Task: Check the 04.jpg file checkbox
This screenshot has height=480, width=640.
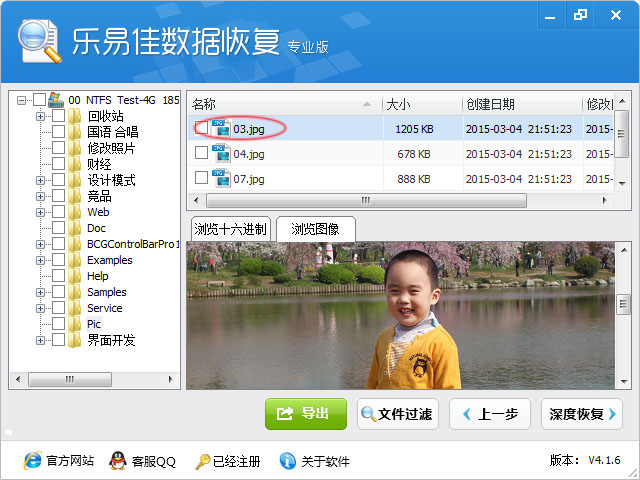Action: tap(201, 153)
